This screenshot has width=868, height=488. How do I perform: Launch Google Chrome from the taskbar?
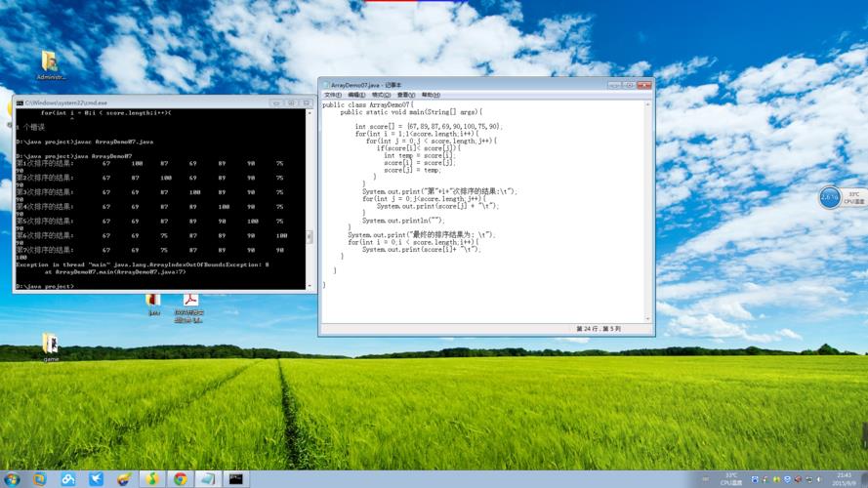coord(180,479)
